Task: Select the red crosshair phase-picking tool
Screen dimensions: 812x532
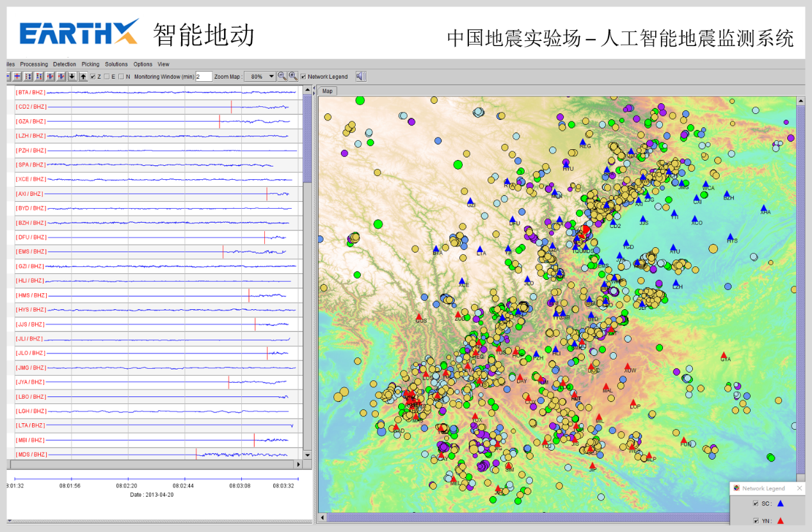Action: [x=16, y=77]
